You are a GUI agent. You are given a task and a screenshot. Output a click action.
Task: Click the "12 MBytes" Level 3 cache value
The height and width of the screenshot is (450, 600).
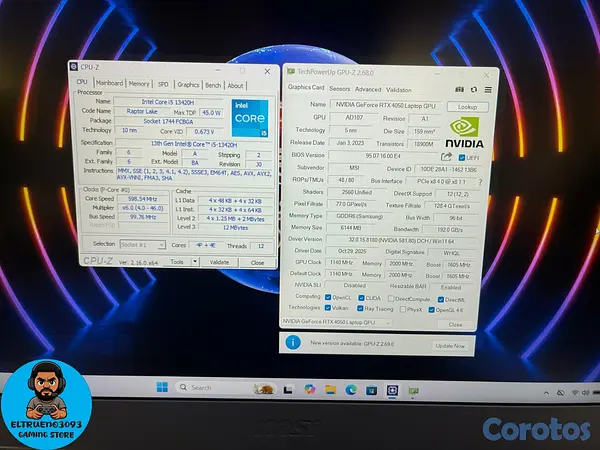[235, 228]
